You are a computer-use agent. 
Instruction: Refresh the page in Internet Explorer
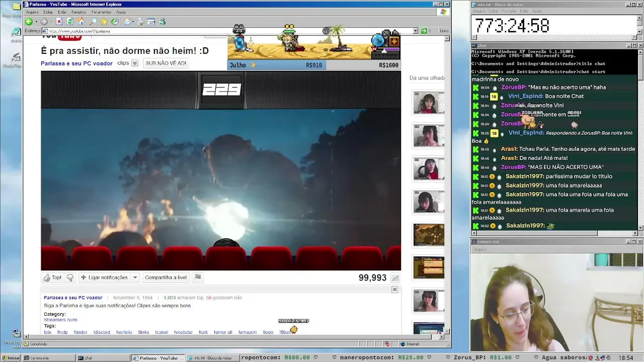pos(70,22)
